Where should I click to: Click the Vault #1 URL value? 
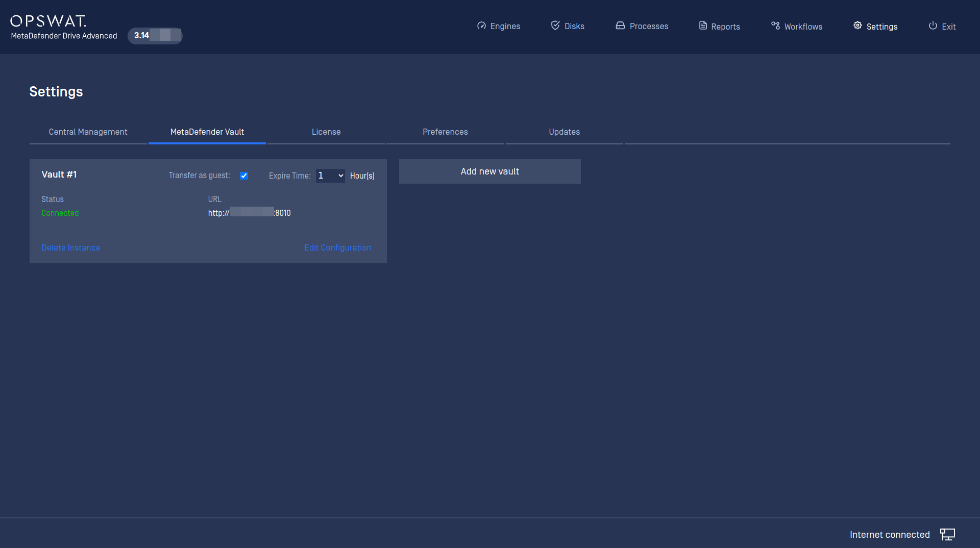249,213
